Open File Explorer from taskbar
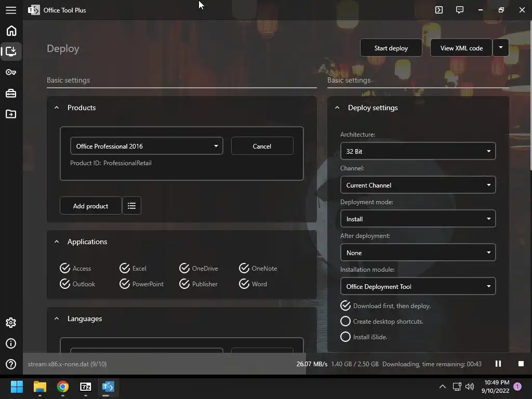This screenshot has height=399, width=532. pos(39,387)
